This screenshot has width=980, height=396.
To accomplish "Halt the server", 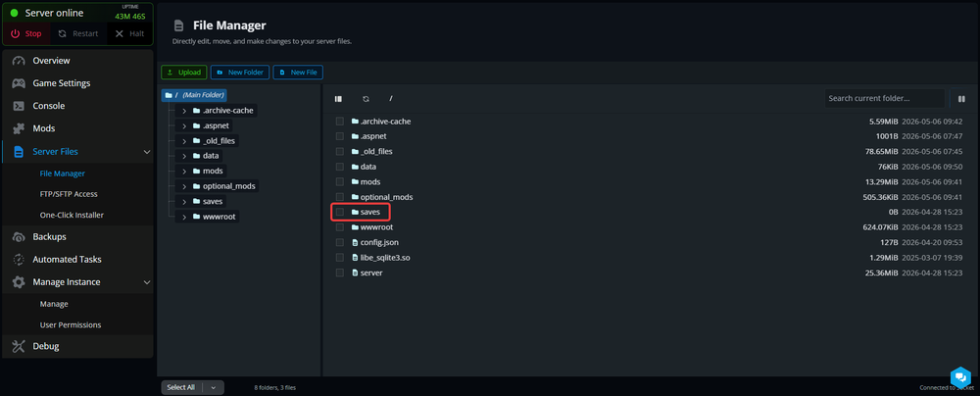I will 129,33.
